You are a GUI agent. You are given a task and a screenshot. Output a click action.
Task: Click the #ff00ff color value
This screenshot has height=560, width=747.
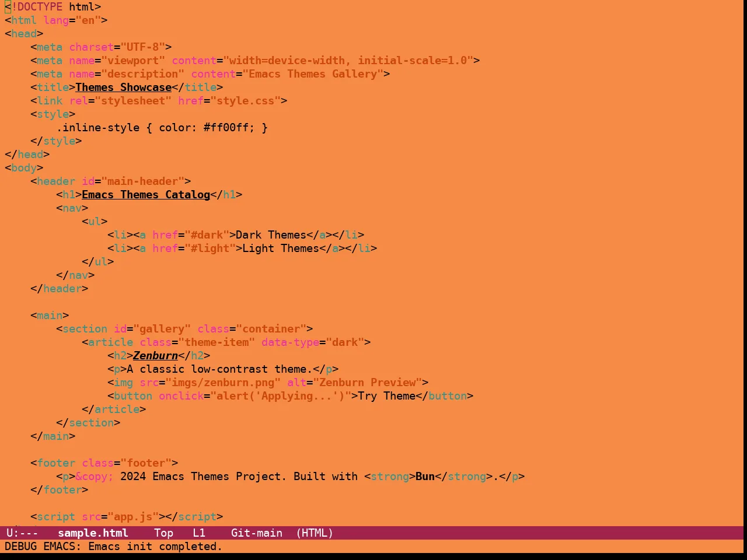226,128
